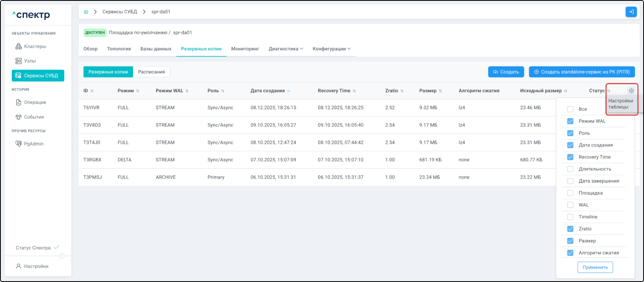Open backup row T3RGBX
The width and height of the screenshot is (644, 282).
[92, 160]
